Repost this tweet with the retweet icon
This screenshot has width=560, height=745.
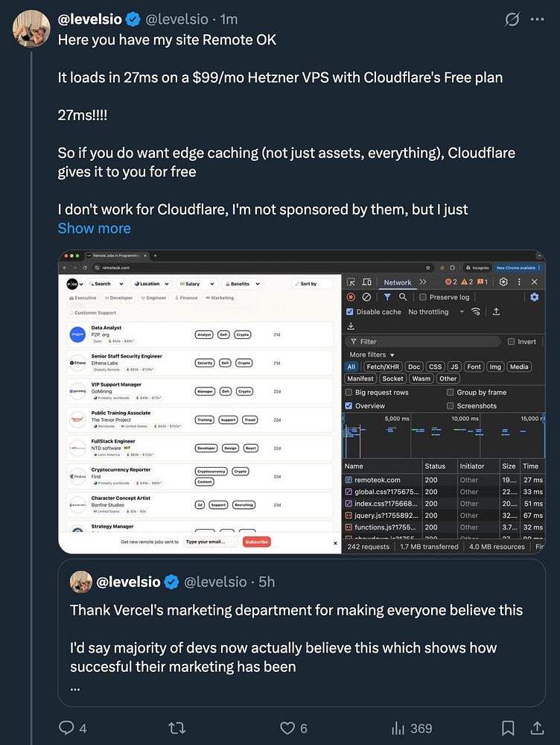(177, 728)
